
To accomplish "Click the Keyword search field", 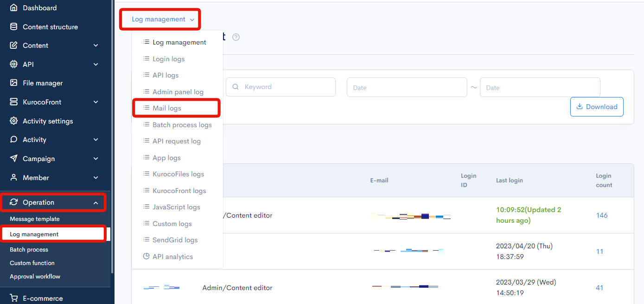I will 281,87.
